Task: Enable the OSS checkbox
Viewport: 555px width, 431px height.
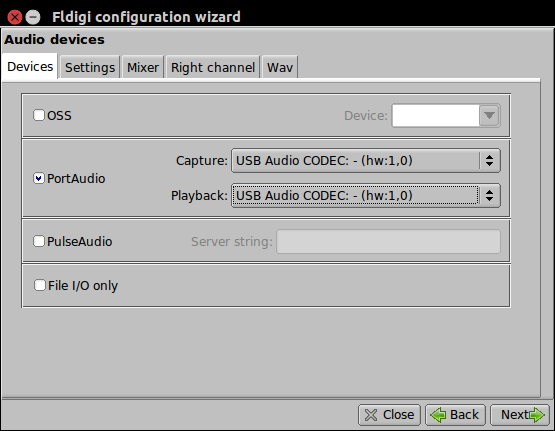Action: pos(39,115)
